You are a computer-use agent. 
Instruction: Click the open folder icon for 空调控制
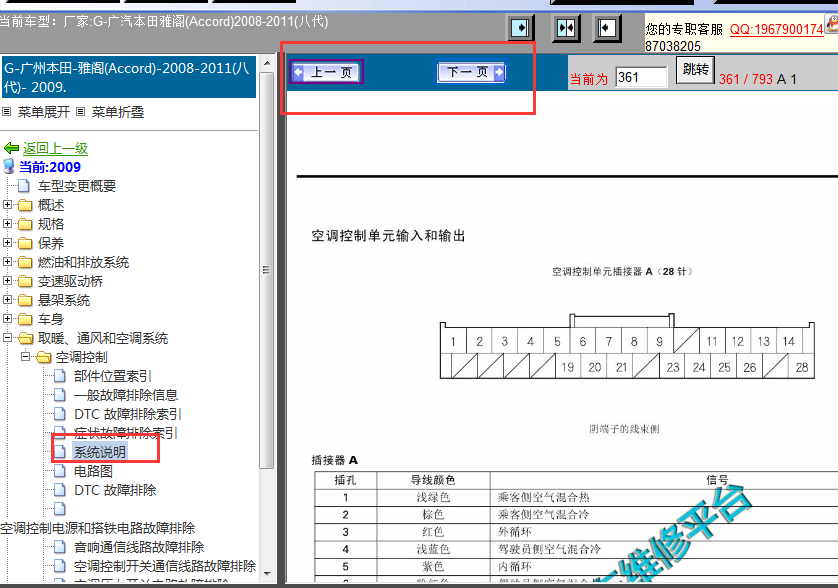[x=43, y=357]
